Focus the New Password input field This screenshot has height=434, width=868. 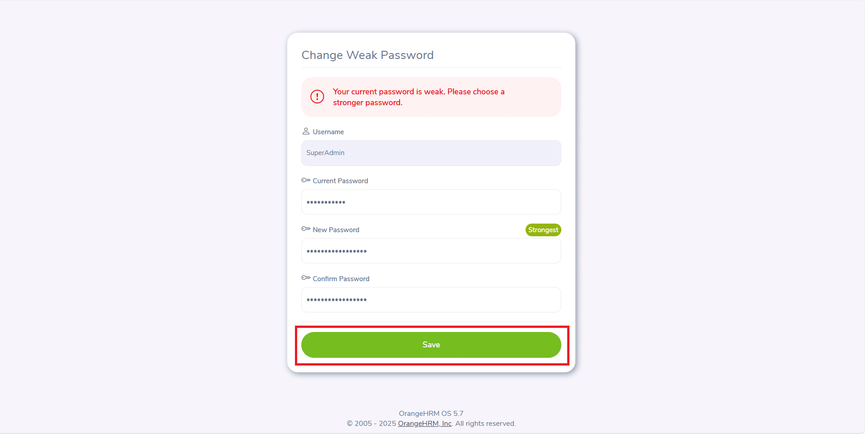click(x=431, y=251)
